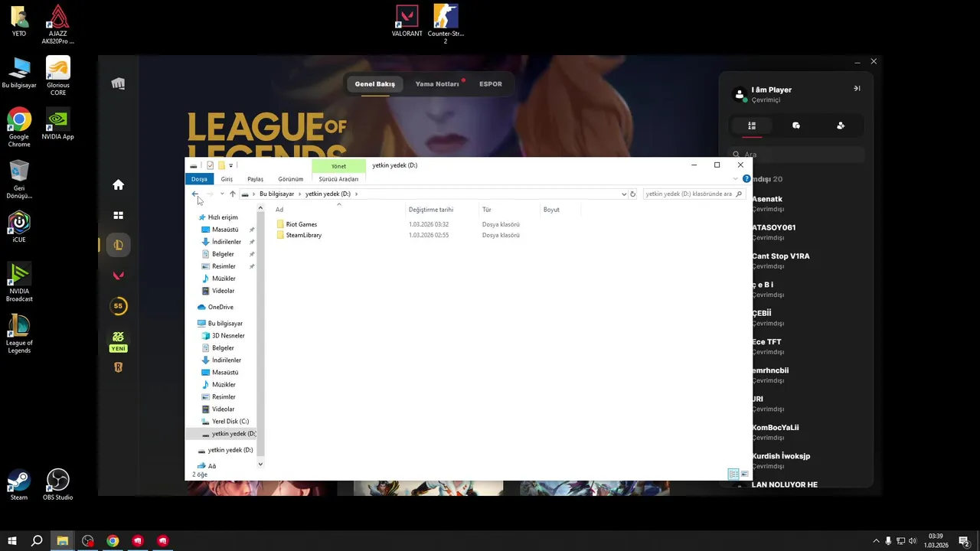Open the Paylaş ribbon tab

click(x=255, y=179)
